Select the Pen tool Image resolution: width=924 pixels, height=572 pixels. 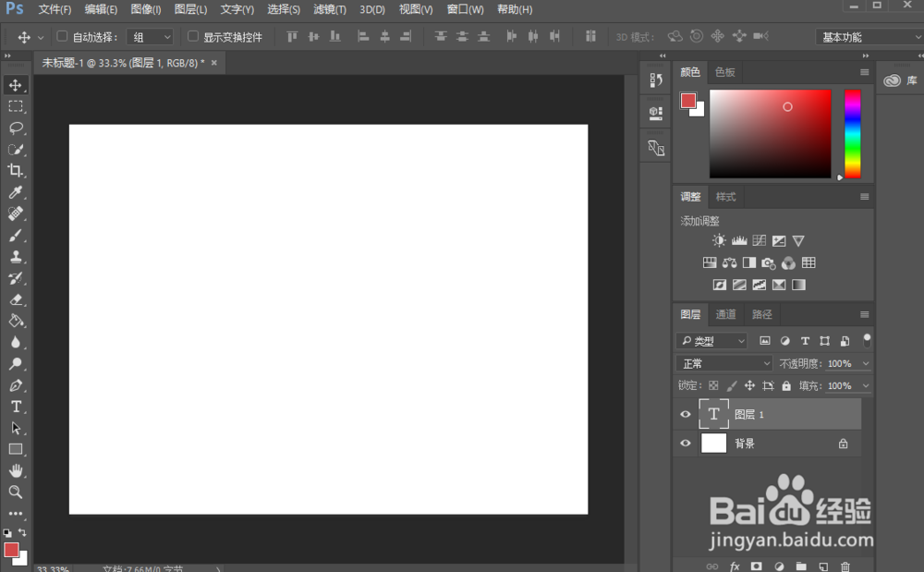16,386
